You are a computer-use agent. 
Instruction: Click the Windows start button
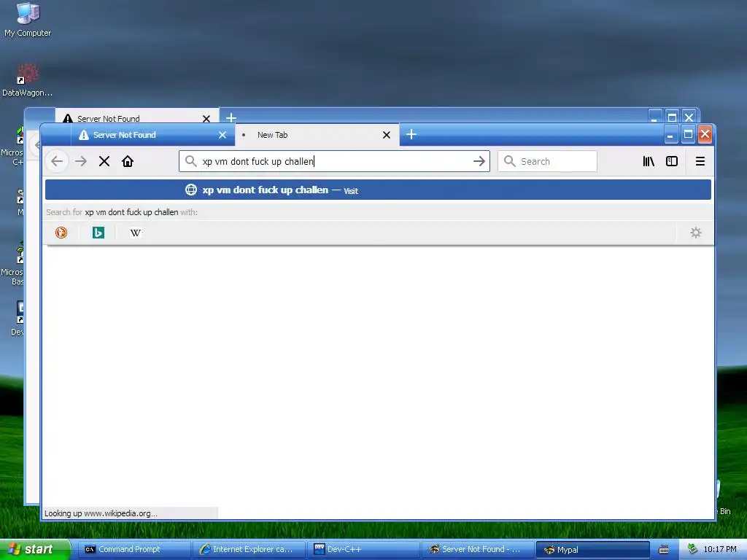point(35,549)
